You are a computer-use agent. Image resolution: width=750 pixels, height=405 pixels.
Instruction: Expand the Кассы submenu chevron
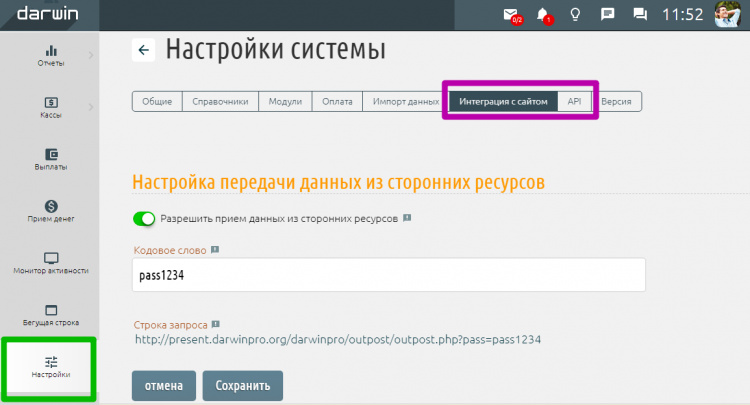pos(90,106)
